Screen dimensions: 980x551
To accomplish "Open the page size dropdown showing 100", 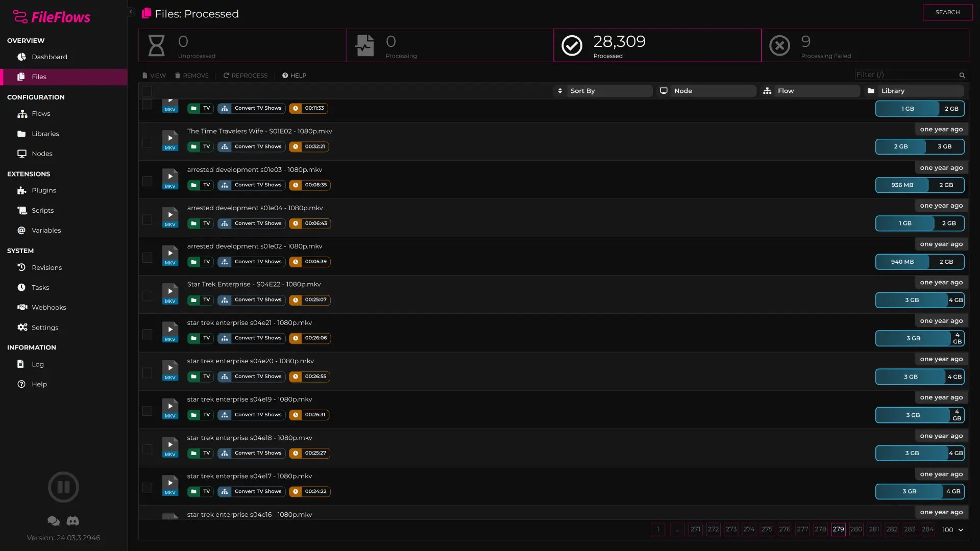I will coord(952,530).
